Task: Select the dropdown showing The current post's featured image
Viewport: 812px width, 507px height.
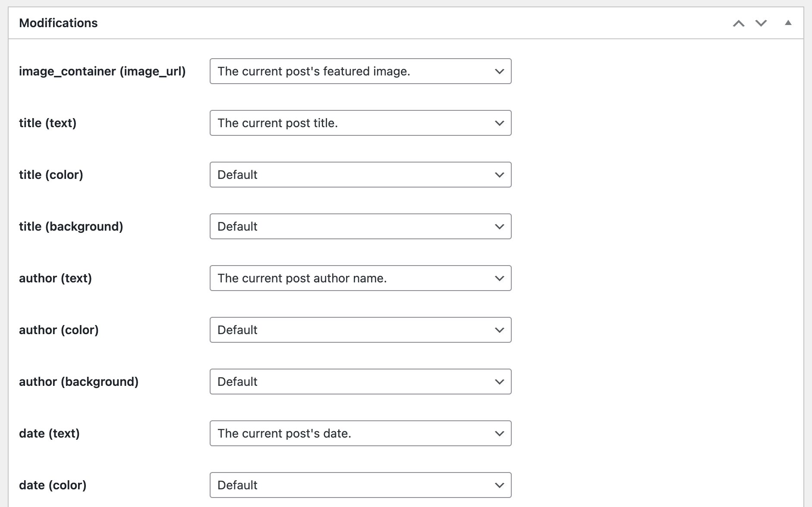Action: pyautogui.click(x=360, y=71)
